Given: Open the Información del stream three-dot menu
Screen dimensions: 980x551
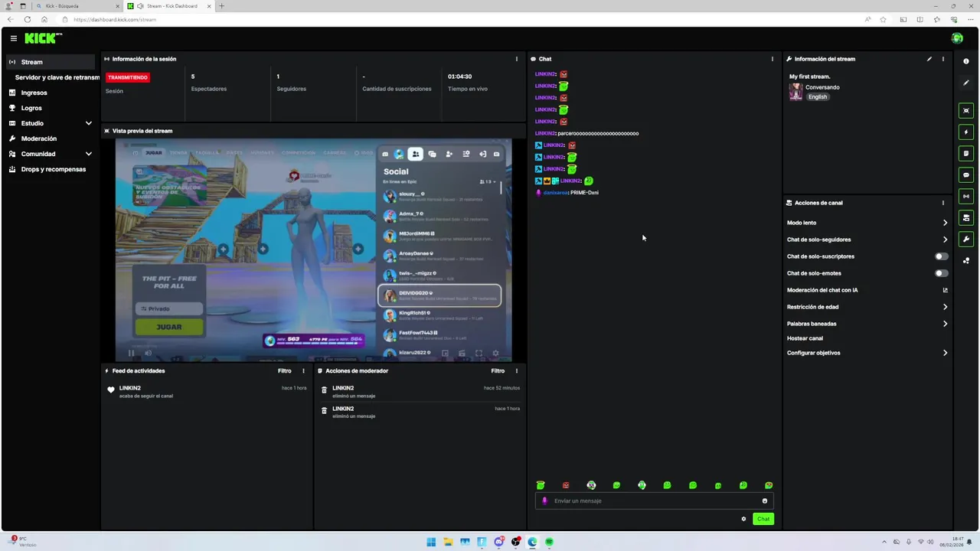Looking at the screenshot, I should point(942,59).
